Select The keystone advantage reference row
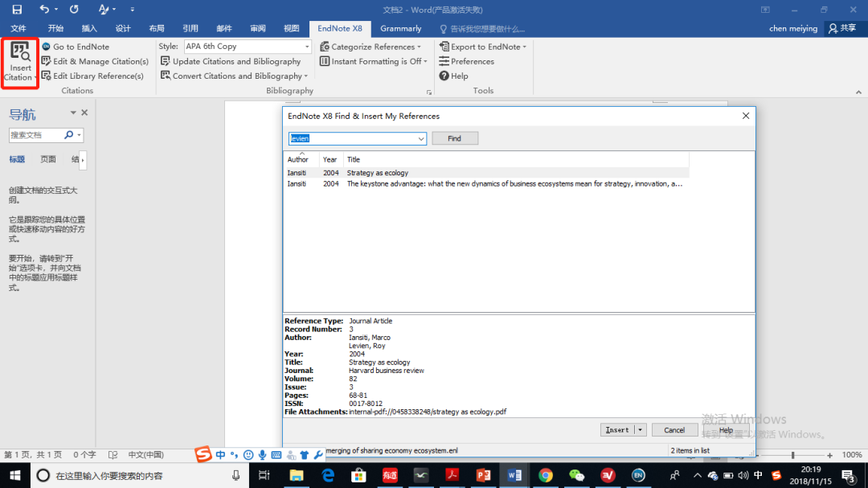868x488 pixels. pyautogui.click(x=486, y=184)
